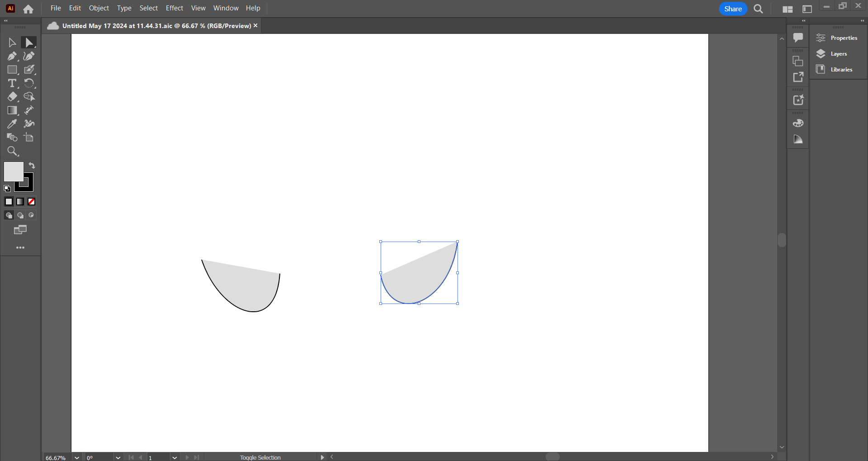Select the Rotate tool
Screen dimensions: 868x461
coord(29,83)
